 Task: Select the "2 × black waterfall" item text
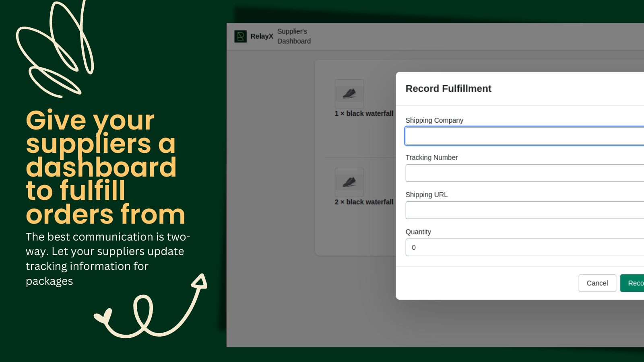(364, 202)
